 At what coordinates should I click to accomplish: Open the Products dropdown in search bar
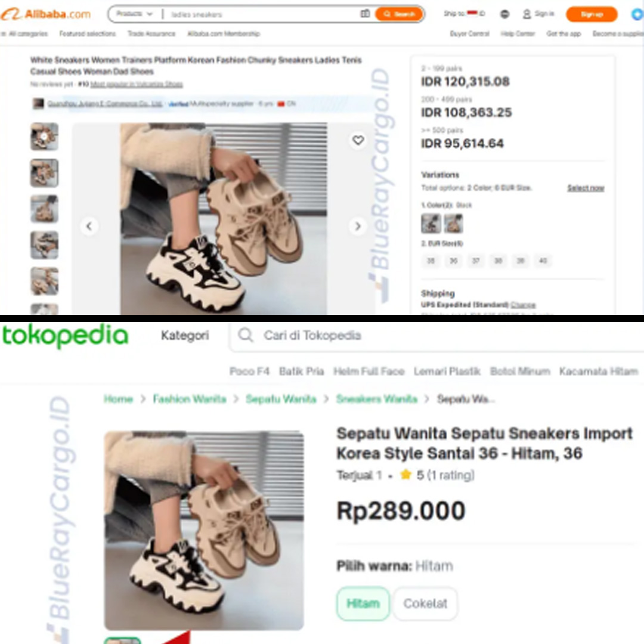click(134, 14)
